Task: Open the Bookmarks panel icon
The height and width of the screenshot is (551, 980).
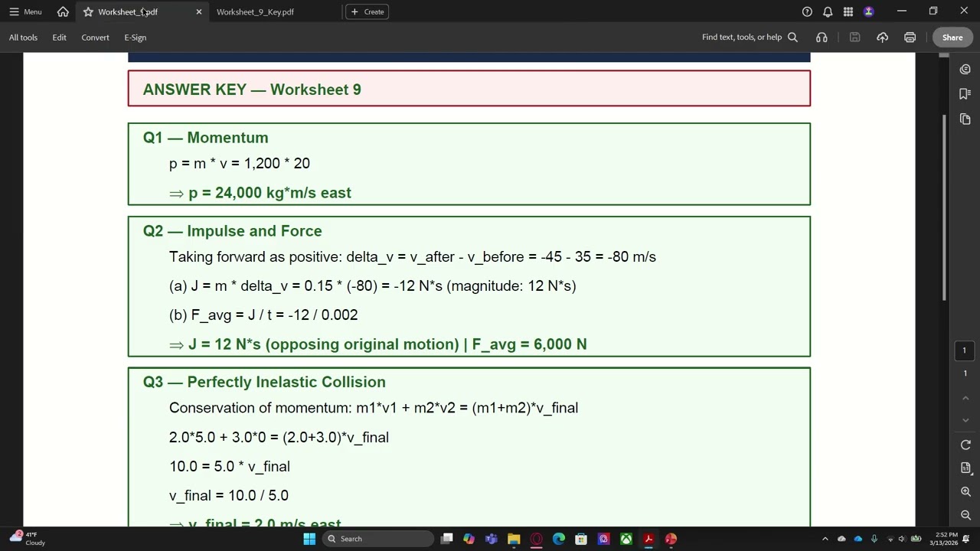Action: (965, 93)
